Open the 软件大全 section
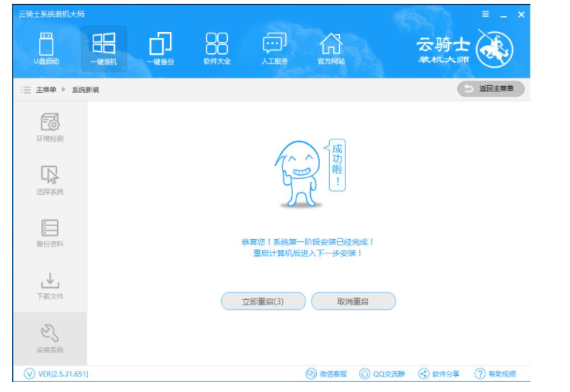 coord(217,49)
